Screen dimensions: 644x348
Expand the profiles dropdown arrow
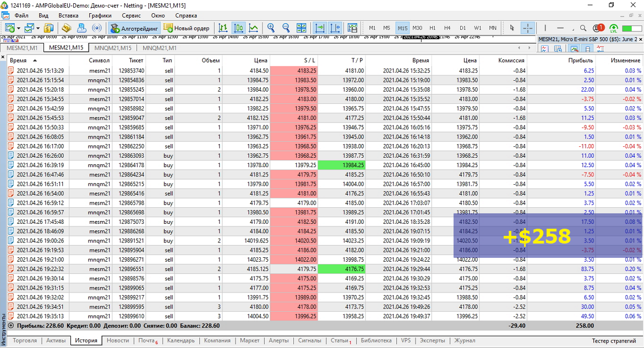pos(38,29)
